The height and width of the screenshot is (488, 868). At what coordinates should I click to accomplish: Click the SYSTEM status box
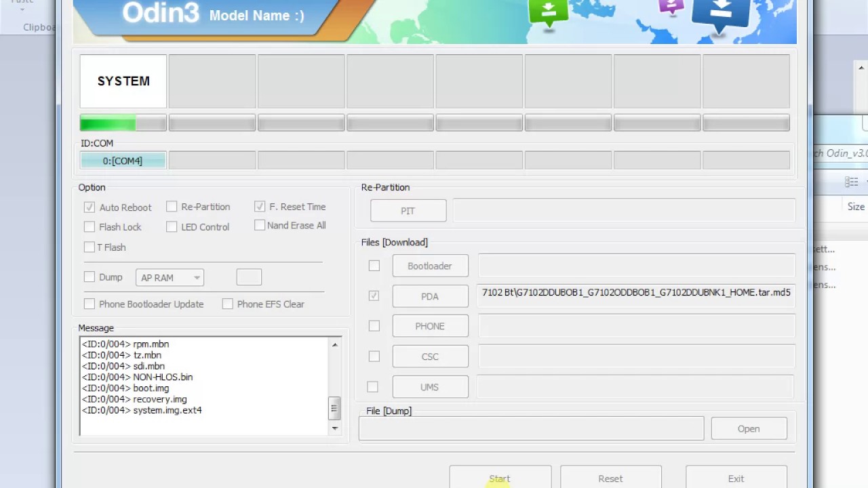click(x=123, y=81)
